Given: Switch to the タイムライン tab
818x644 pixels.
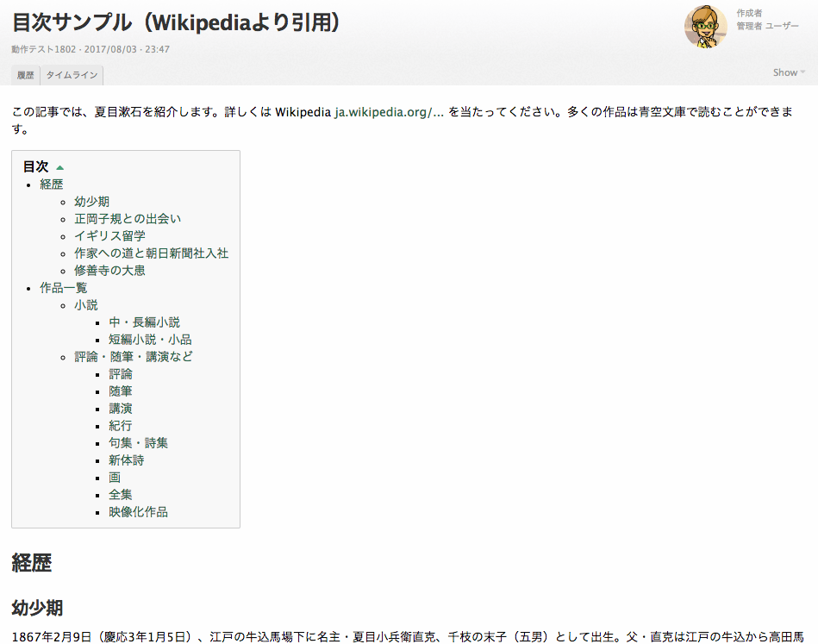Looking at the screenshot, I should [x=72, y=75].
